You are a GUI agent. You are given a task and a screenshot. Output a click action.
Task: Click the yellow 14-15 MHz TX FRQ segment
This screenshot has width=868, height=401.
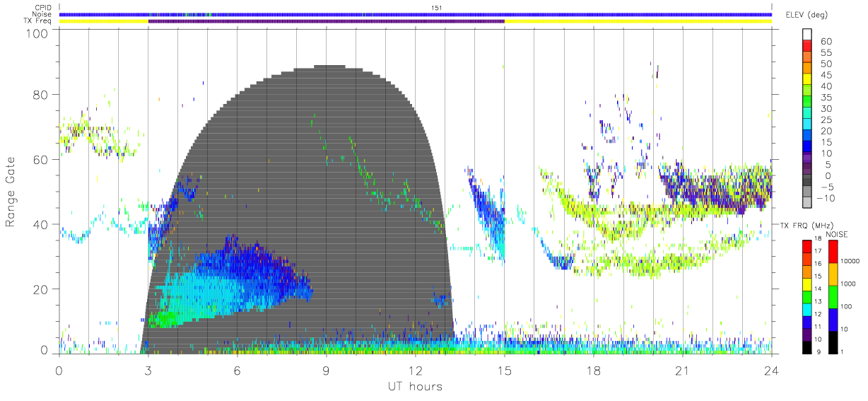(807, 284)
